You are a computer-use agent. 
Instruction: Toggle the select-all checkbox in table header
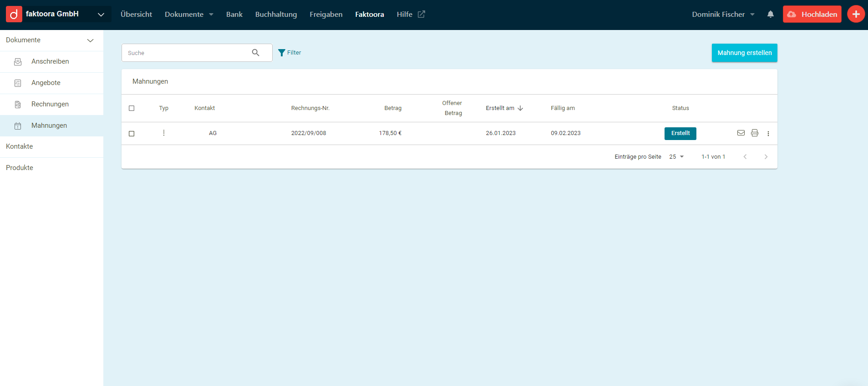[x=132, y=108]
